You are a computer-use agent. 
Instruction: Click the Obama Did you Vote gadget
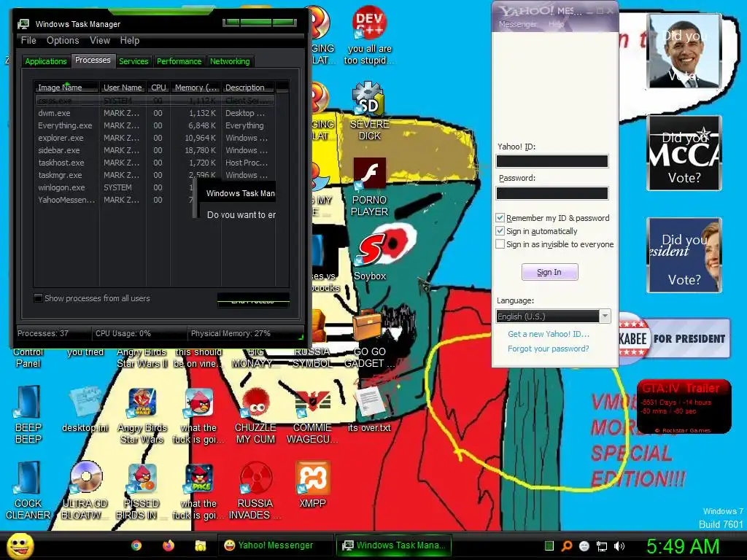pyautogui.click(x=684, y=51)
